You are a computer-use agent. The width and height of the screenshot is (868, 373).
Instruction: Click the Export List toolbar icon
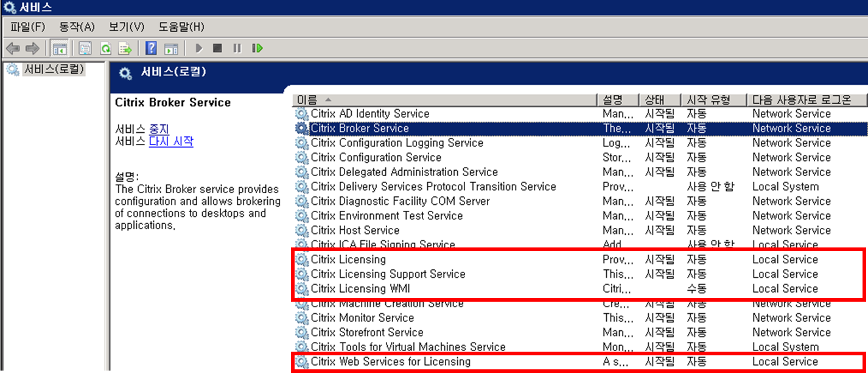[x=125, y=48]
